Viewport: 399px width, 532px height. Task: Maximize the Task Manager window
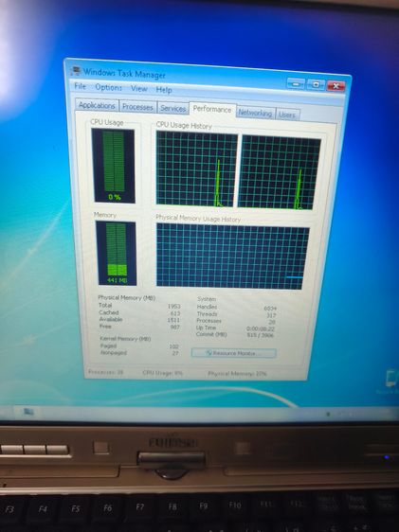coord(316,84)
